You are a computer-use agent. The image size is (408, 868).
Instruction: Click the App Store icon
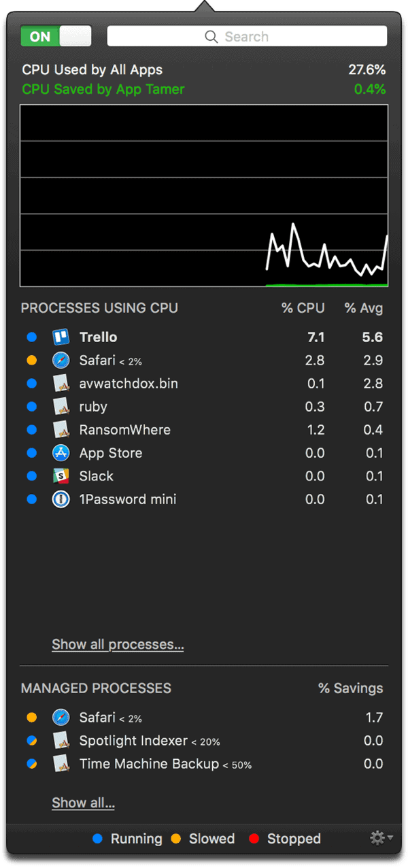[x=61, y=453]
